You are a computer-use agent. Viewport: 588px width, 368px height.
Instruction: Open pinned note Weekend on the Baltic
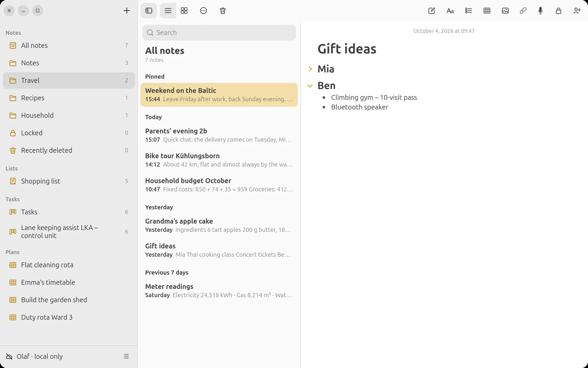tap(219, 95)
